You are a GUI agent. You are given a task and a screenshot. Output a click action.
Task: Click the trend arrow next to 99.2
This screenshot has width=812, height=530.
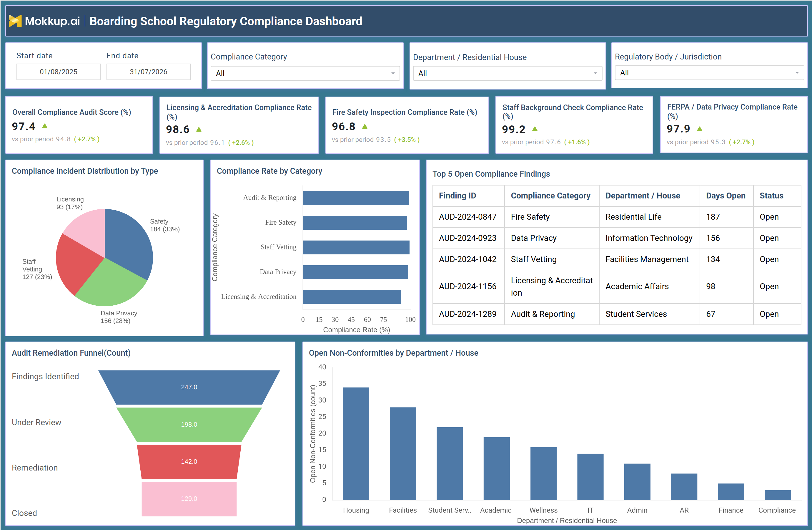point(535,129)
